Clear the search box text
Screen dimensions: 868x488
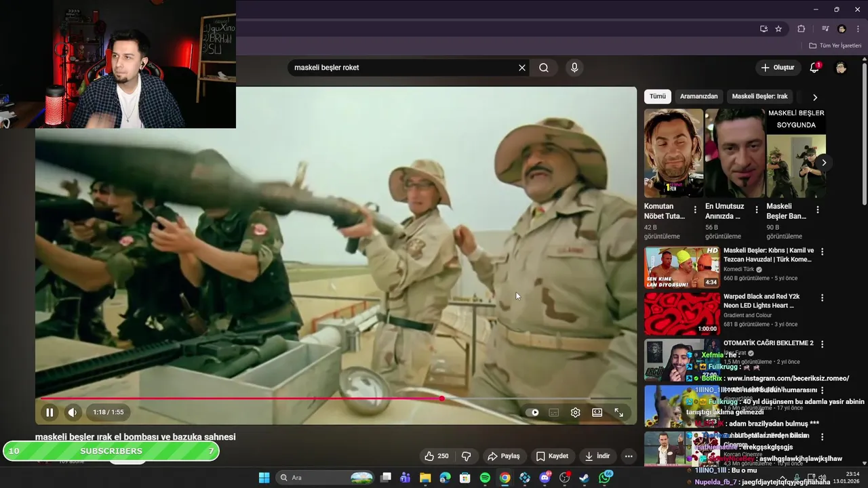coord(522,68)
